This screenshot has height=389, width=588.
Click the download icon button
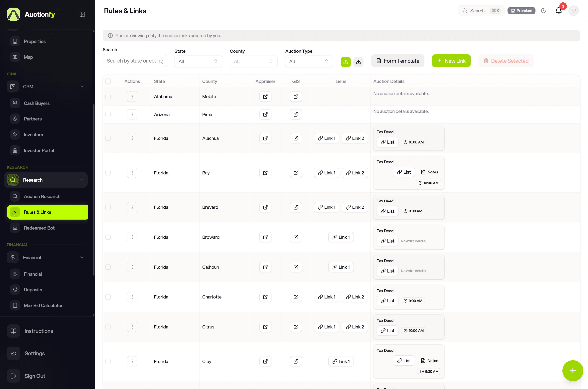click(x=358, y=62)
